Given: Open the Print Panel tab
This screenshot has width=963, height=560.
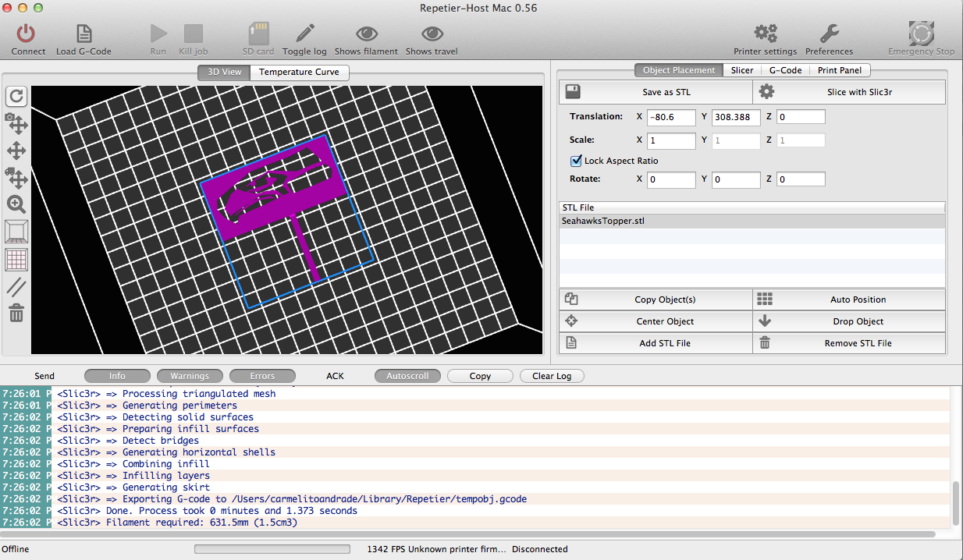Looking at the screenshot, I should (x=840, y=70).
